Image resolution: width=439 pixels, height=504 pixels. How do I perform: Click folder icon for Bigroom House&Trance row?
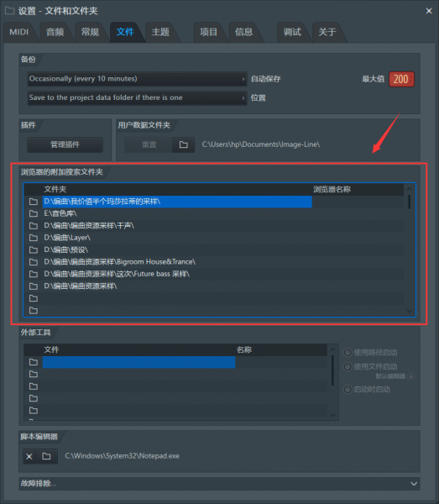(34, 262)
